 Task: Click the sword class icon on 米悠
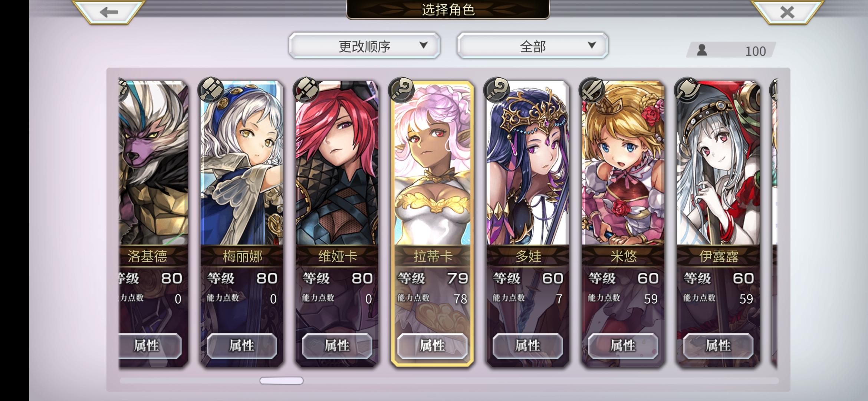pos(592,90)
